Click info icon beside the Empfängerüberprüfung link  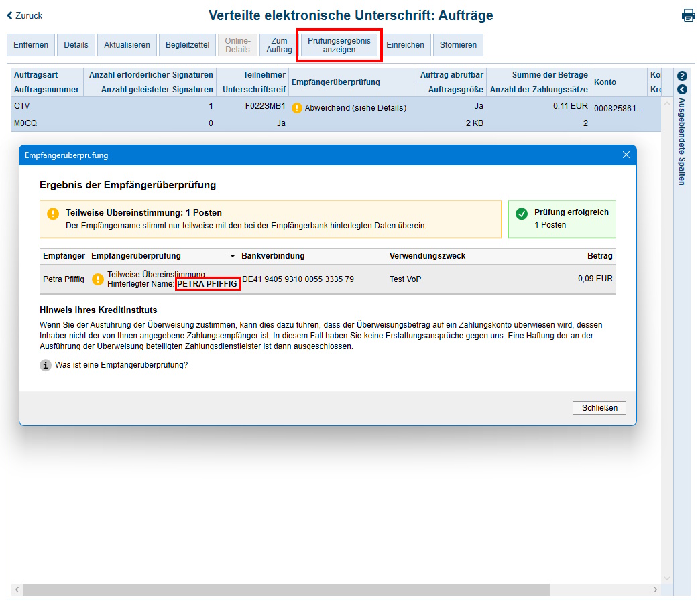tap(45, 365)
